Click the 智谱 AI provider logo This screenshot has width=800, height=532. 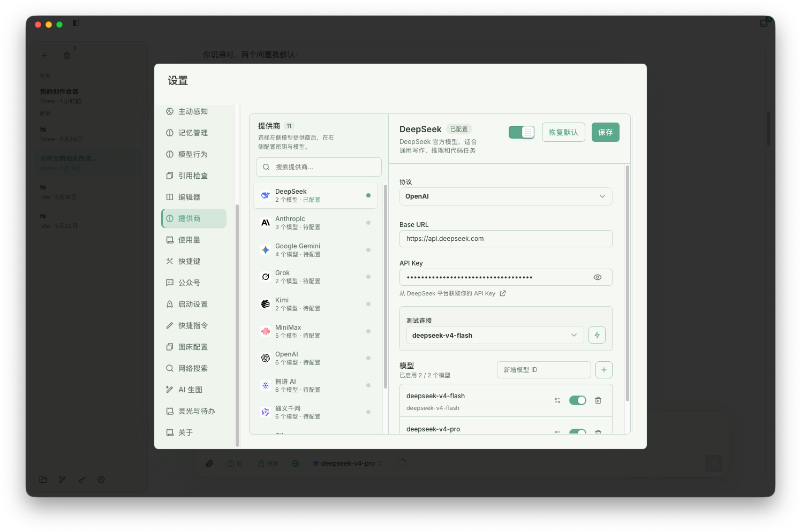tap(265, 385)
